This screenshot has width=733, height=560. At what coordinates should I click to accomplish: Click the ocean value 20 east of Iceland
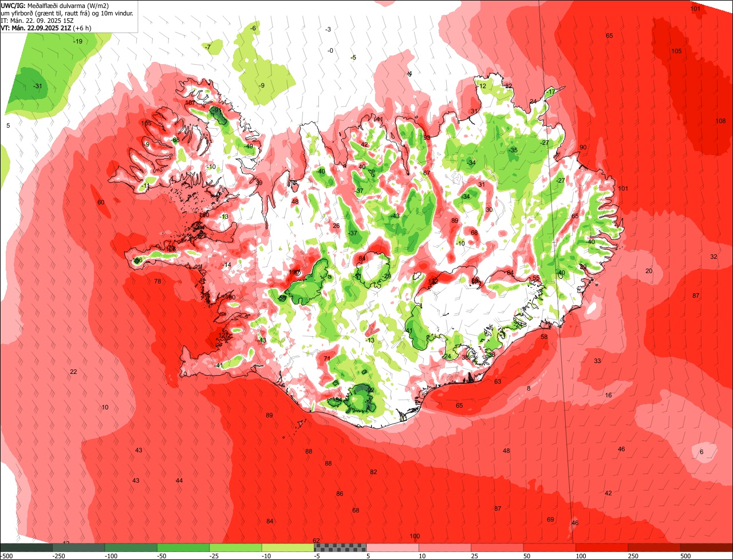pos(649,271)
